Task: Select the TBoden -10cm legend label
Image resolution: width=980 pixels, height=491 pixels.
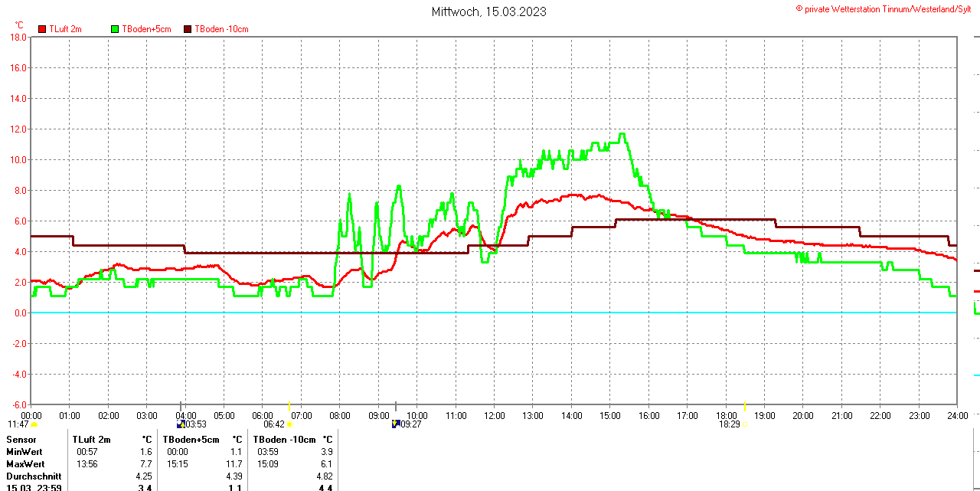Action: [221, 29]
